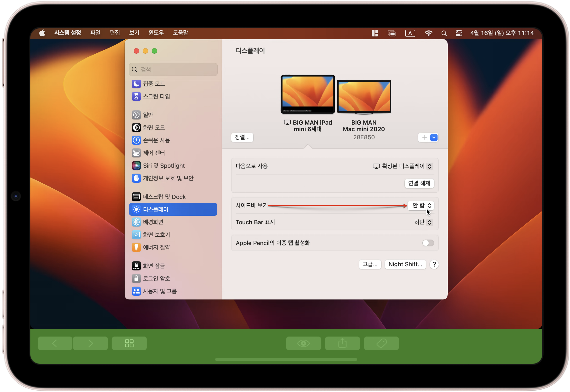Click the Night Shift... button
The image size is (570, 392).
coord(405,264)
